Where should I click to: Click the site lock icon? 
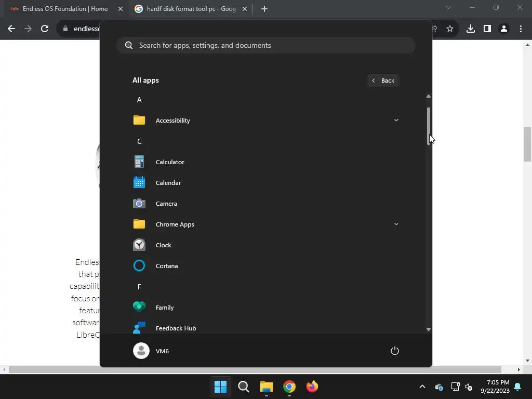[65, 29]
